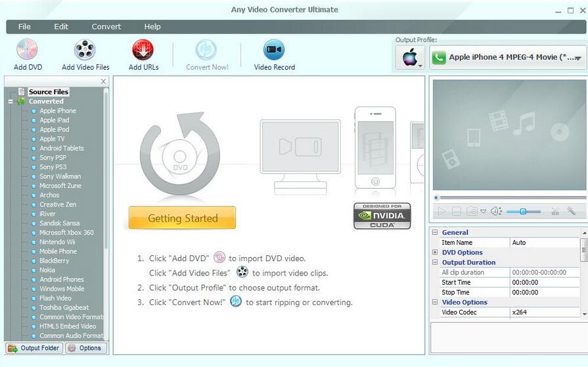Select Windows Mobile in the tree
The width and height of the screenshot is (588, 367).
[x=62, y=289]
